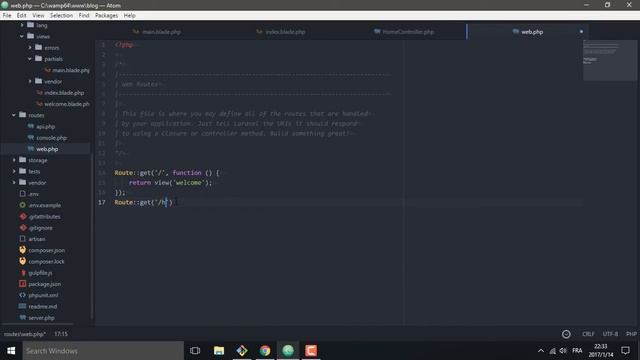The image size is (640, 360).
Task: Click .gitignore git icon
Action: pos(23,227)
